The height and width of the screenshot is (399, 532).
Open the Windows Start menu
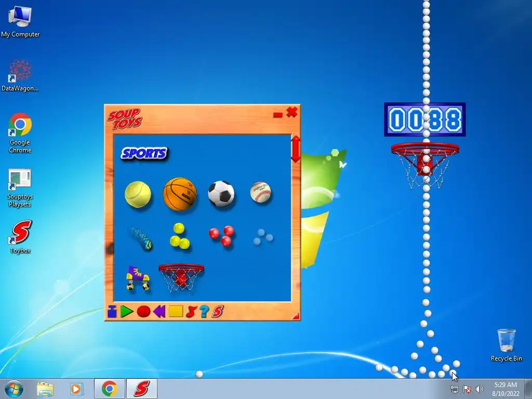[x=14, y=389]
